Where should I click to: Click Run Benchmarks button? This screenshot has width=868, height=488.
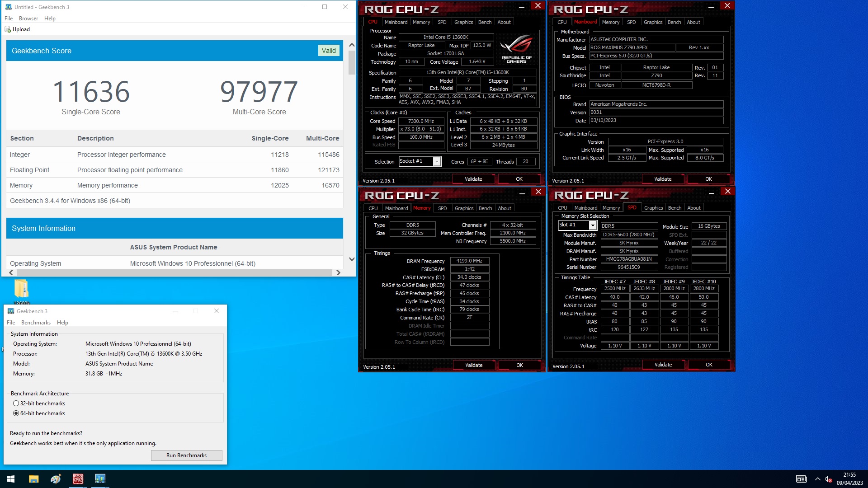(x=186, y=455)
